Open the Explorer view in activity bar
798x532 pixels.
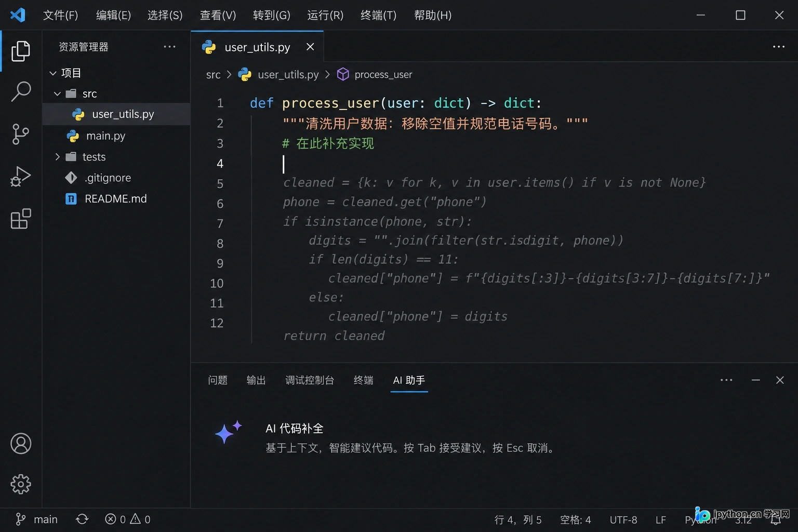pyautogui.click(x=21, y=51)
